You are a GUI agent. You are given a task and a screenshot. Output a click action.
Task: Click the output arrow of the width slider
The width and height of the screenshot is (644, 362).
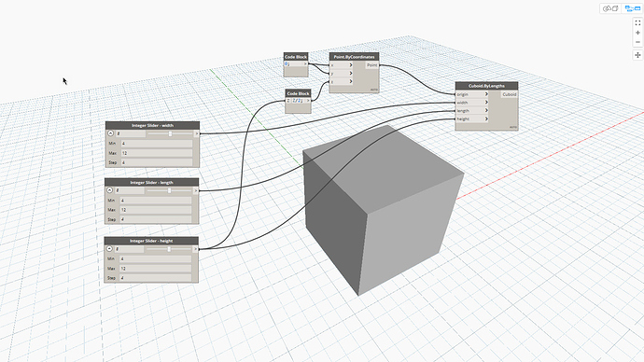pos(197,133)
